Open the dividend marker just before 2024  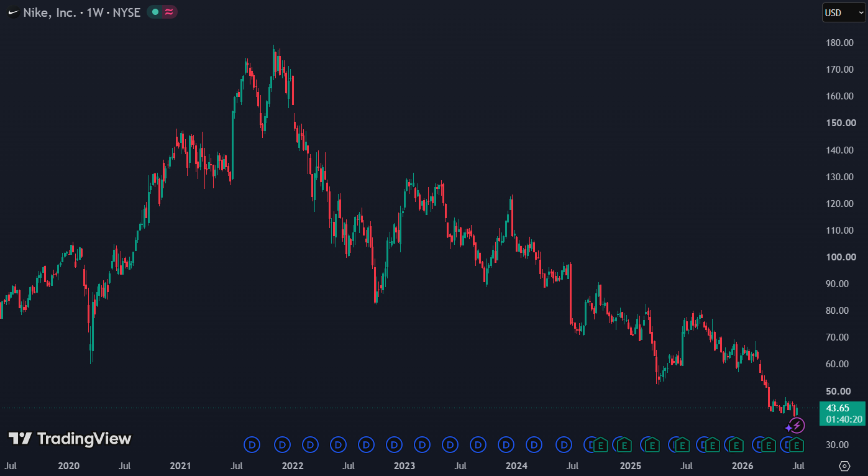click(506, 444)
